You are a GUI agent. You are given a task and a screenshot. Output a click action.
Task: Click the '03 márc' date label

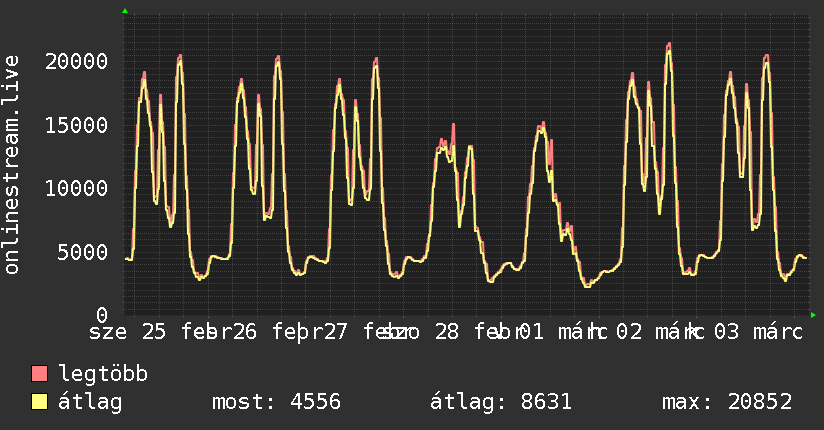coord(758,332)
